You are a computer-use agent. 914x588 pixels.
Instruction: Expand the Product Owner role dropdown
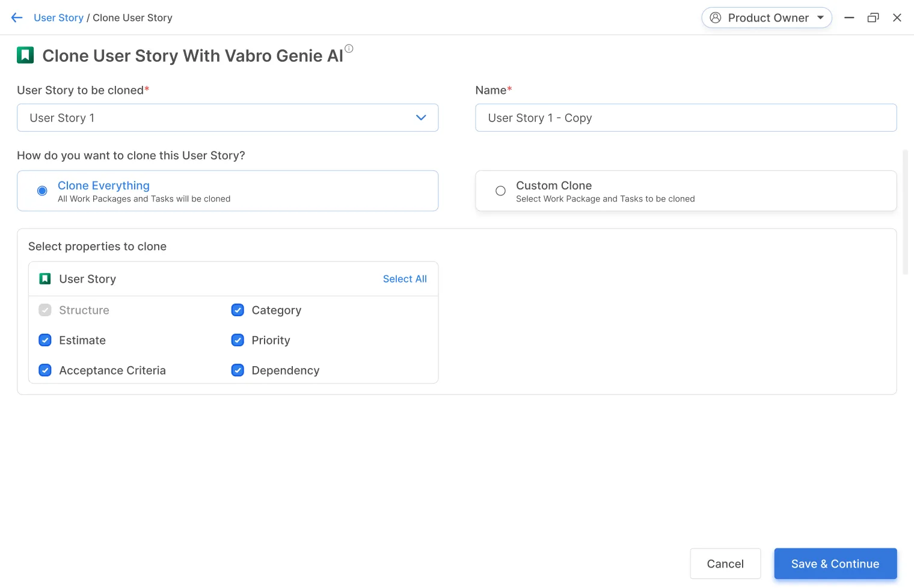click(x=820, y=18)
